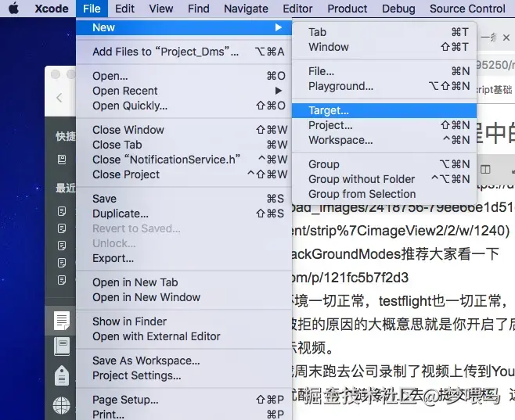515x420 pixels.
Task: Open the Find menu
Action: (198, 9)
